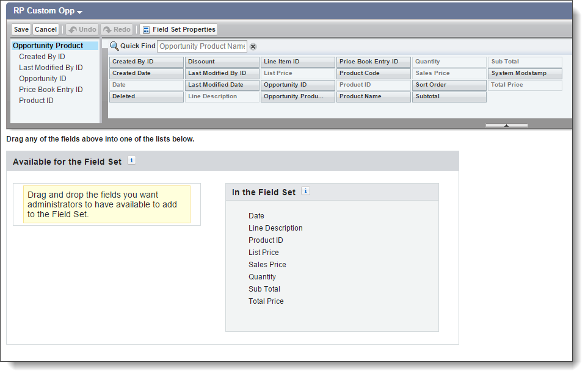
Task: Click info icon beside In the Field Set
Action: 306,191
